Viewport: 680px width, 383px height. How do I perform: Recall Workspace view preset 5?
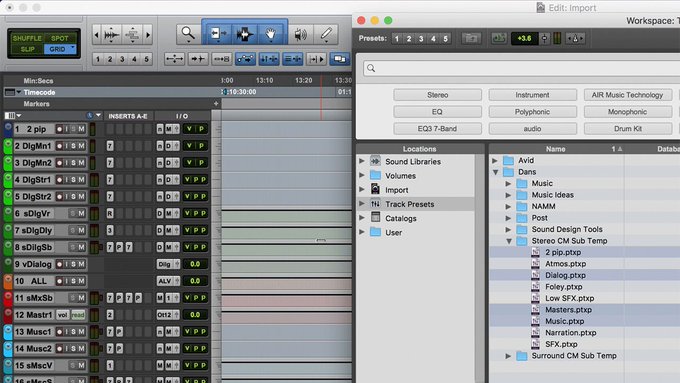click(445, 39)
